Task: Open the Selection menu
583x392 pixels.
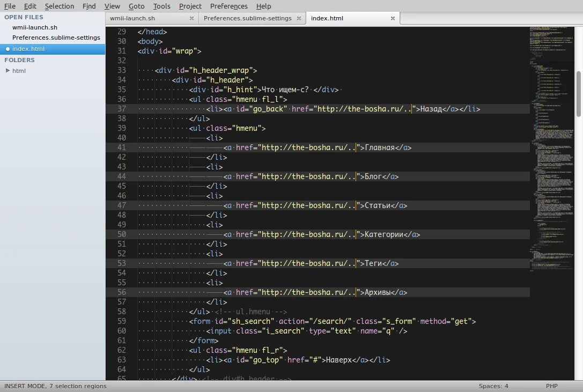Action: [60, 6]
